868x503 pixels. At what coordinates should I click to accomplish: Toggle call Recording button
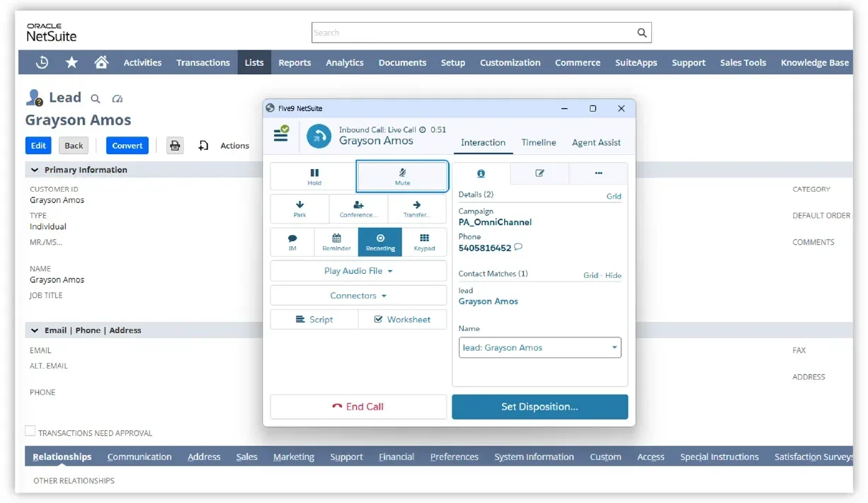coord(380,242)
